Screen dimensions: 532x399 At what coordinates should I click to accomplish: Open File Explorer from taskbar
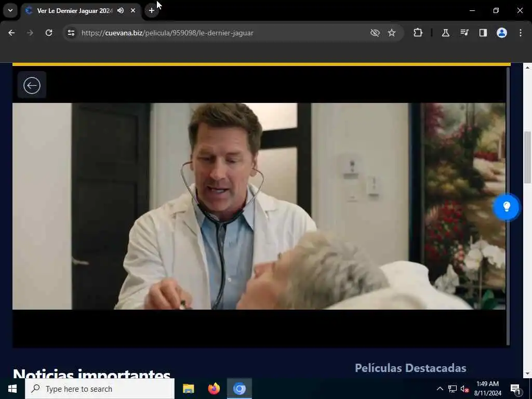pyautogui.click(x=188, y=389)
